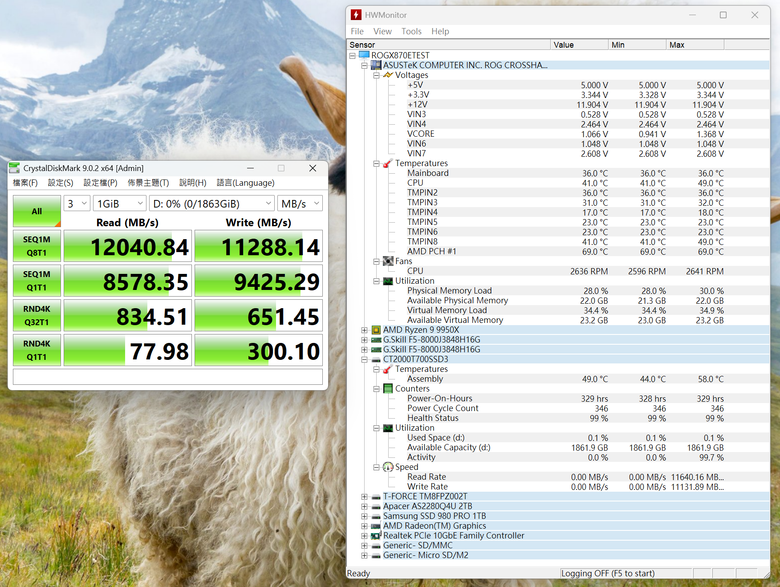Click the RND4K Q1T1 write result 300.10
The width and height of the screenshot is (780, 587).
tap(259, 351)
